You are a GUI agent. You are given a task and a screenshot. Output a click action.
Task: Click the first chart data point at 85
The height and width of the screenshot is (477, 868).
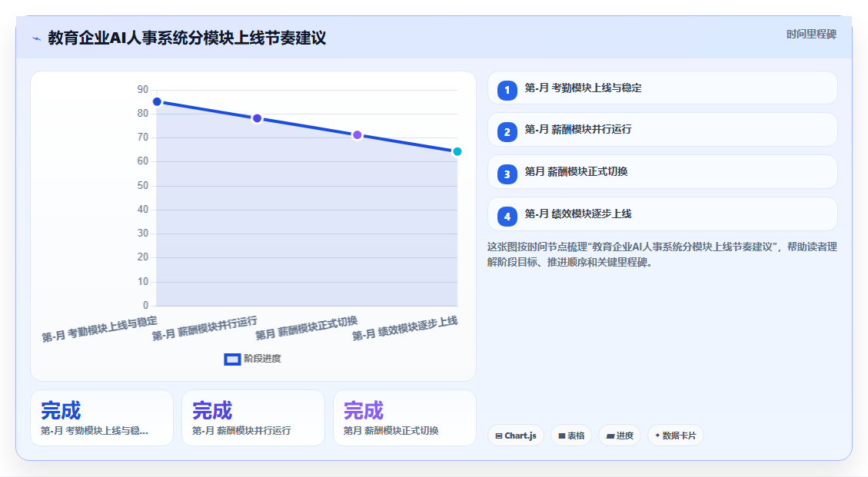tap(157, 102)
